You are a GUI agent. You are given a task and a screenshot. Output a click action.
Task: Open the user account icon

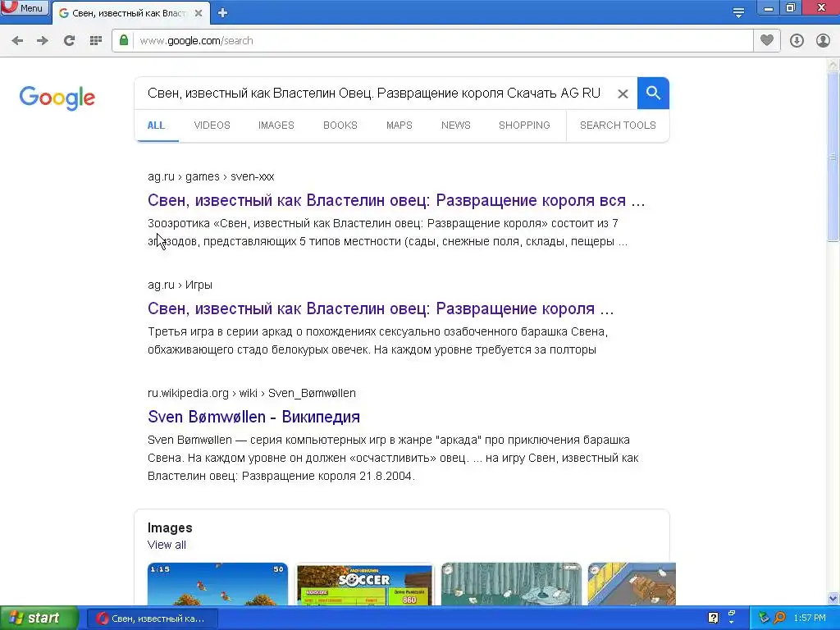point(823,41)
